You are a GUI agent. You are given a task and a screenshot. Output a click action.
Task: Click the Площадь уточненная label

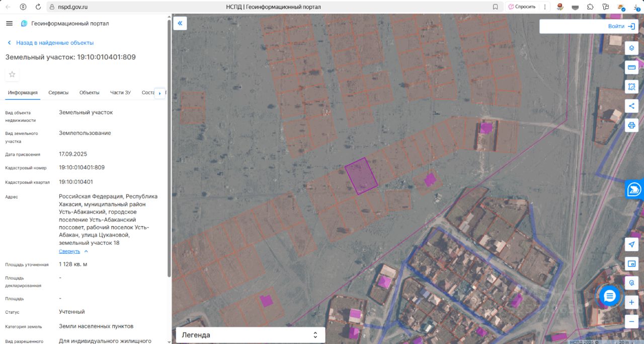[x=27, y=265]
